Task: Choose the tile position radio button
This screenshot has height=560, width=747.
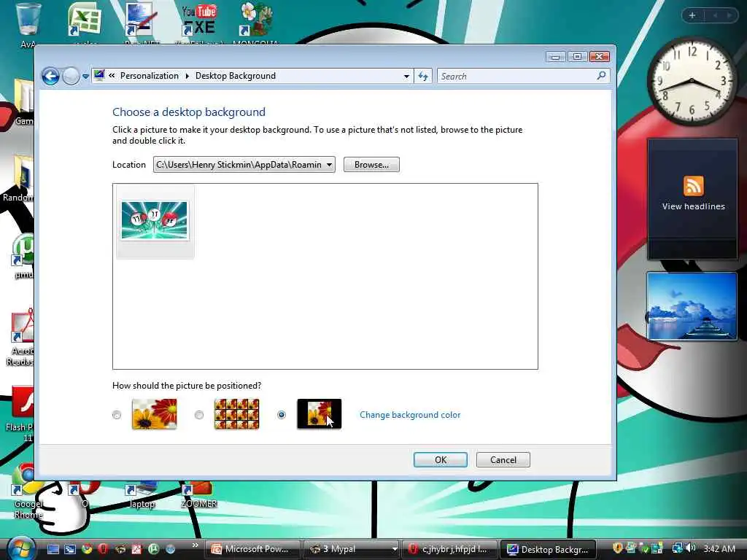Action: pyautogui.click(x=199, y=415)
